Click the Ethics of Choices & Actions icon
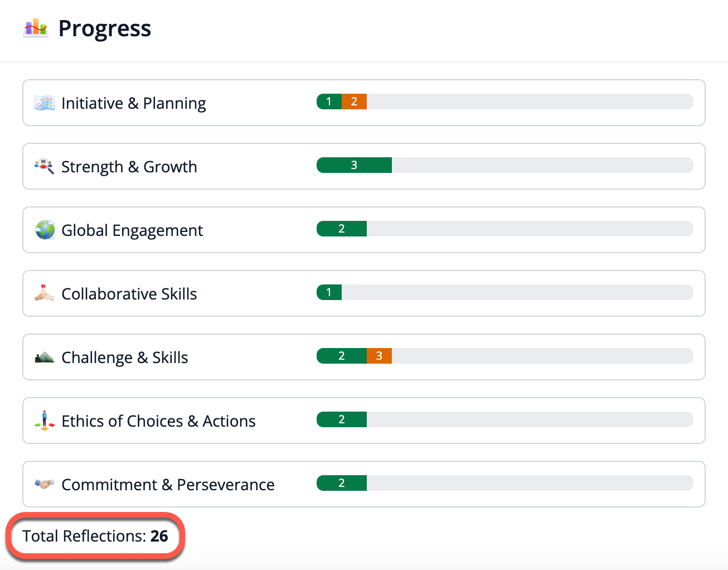The image size is (728, 570). (45, 421)
